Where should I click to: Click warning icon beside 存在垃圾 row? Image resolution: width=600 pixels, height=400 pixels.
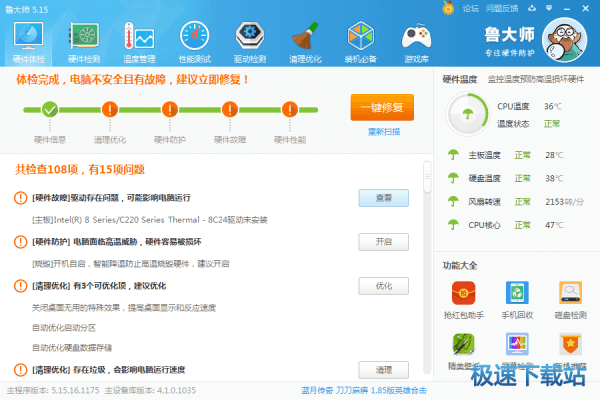coord(21,370)
